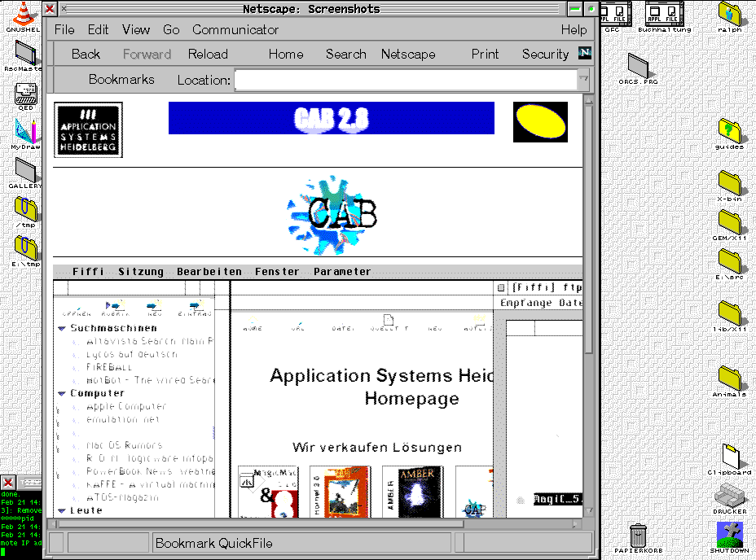Click the horizontal scrollbar right arrow
Screen dimensions: 756x560
point(576,524)
